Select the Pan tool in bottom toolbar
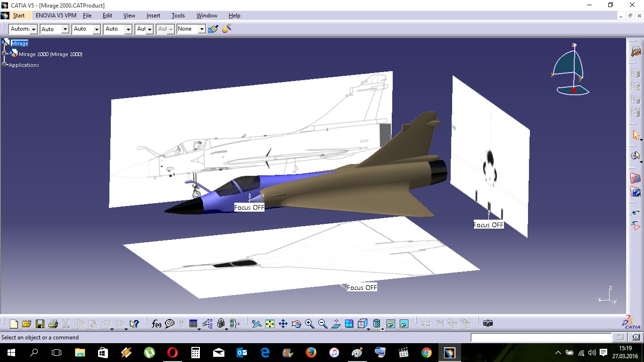This screenshot has width=644, height=362. point(283,324)
